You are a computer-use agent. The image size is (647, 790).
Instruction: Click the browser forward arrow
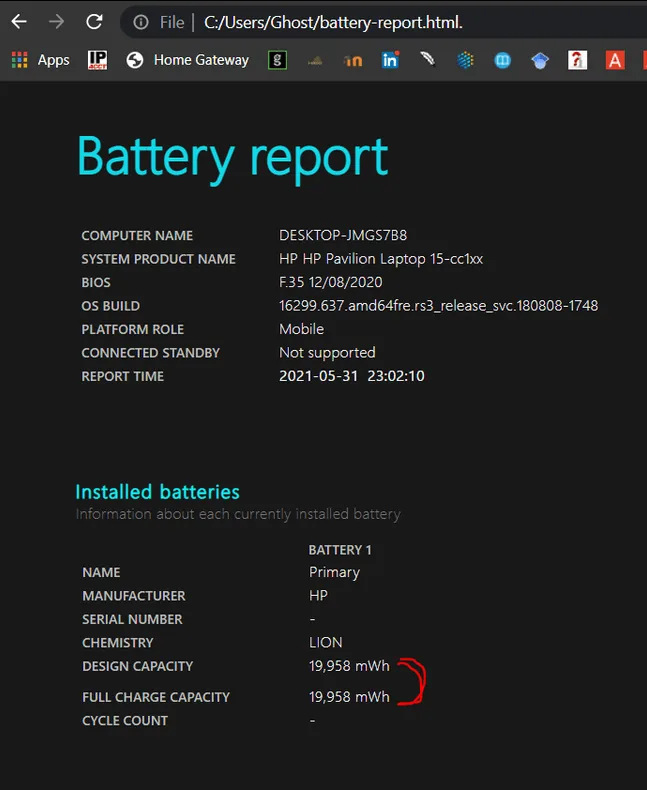[x=56, y=22]
